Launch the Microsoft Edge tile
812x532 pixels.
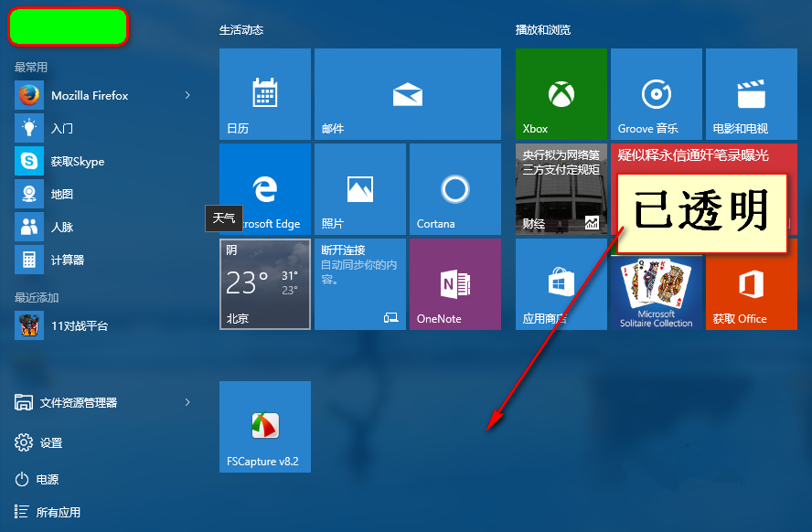point(265,189)
